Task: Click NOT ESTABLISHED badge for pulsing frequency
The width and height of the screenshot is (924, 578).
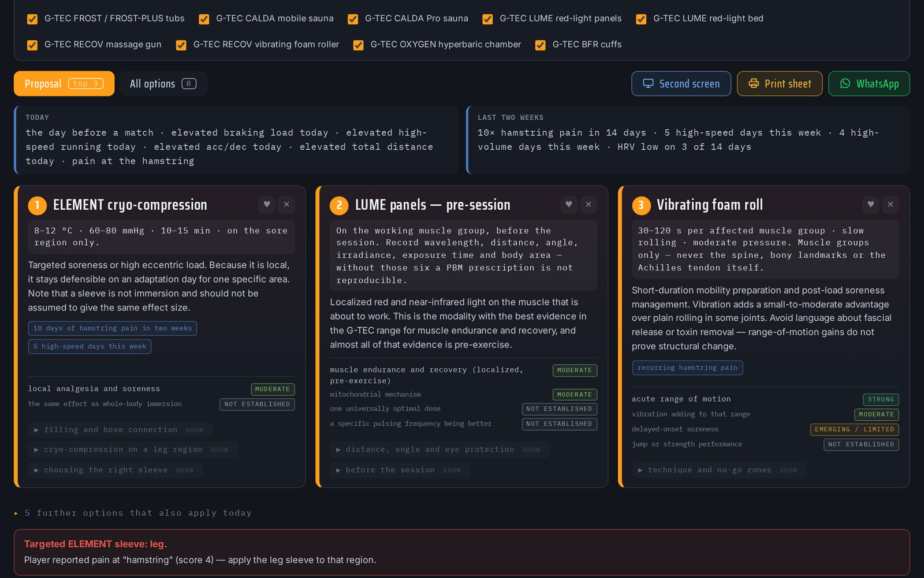Action: pyautogui.click(x=559, y=424)
